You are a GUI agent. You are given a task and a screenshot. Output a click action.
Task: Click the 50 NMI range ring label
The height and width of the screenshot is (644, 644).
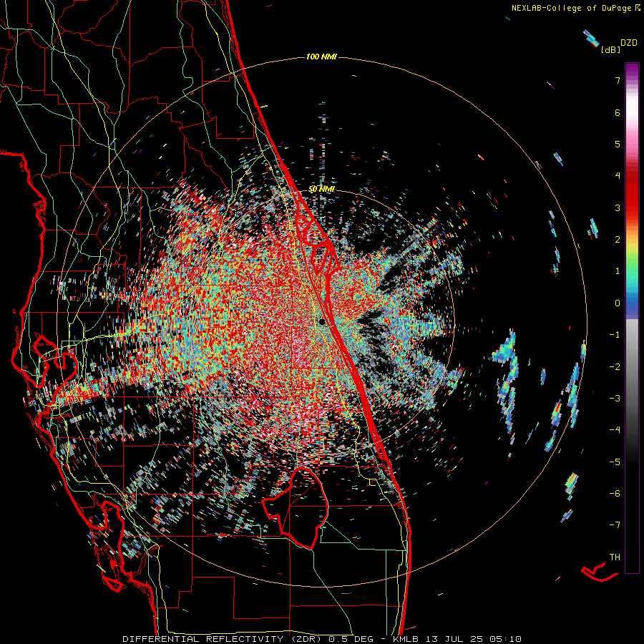click(321, 190)
